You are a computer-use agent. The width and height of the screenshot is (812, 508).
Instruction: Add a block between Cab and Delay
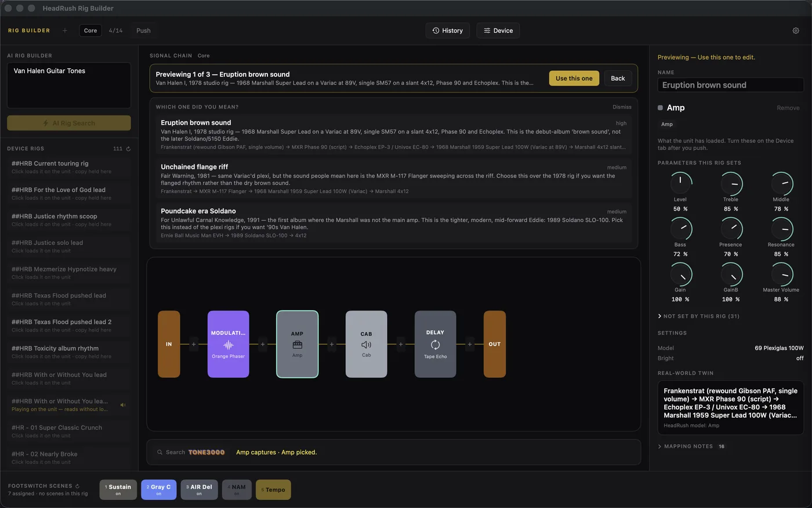(401, 344)
